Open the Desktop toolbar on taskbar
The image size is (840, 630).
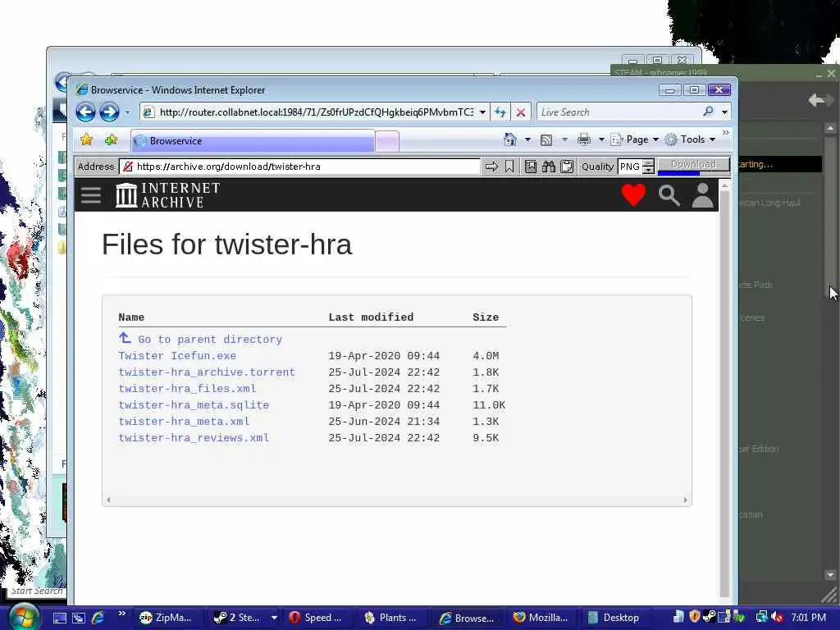pos(614,618)
